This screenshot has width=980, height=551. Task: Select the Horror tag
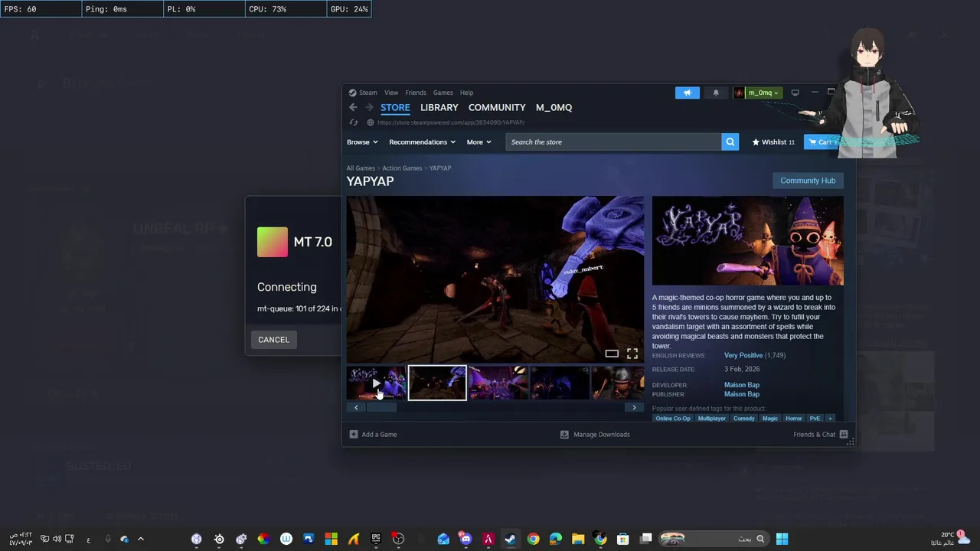794,419
